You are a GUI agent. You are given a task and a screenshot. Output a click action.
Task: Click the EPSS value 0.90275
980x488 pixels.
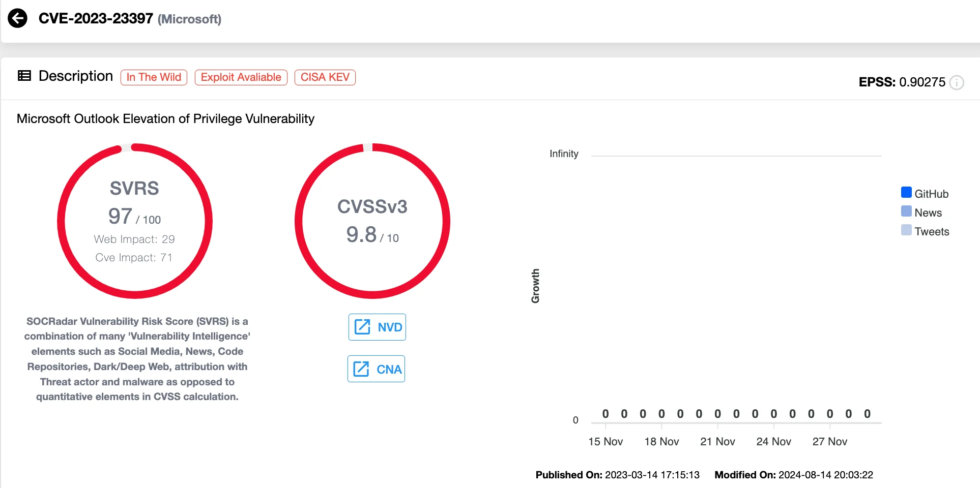(x=922, y=82)
